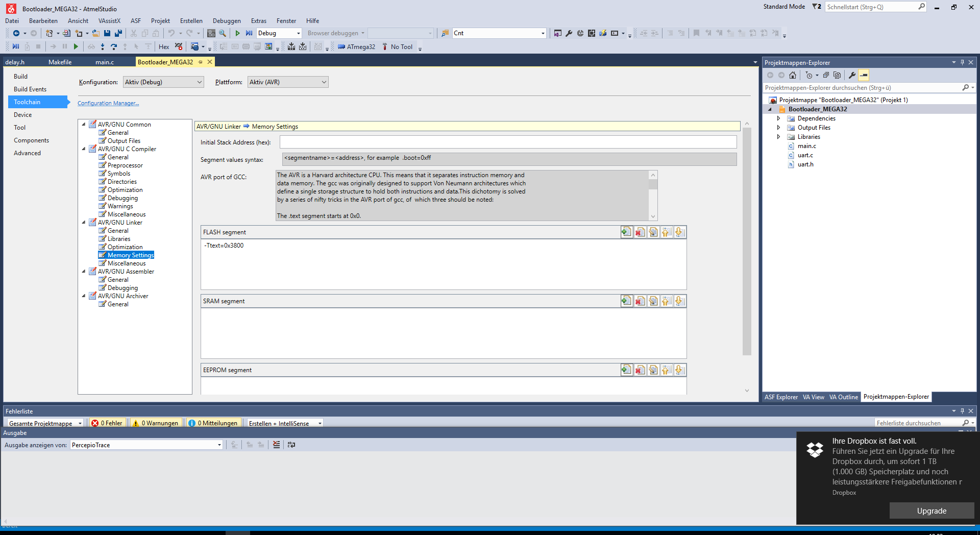This screenshot has height=535, width=980.
Task: Open the Konfiguration dropdown
Action: coord(163,82)
